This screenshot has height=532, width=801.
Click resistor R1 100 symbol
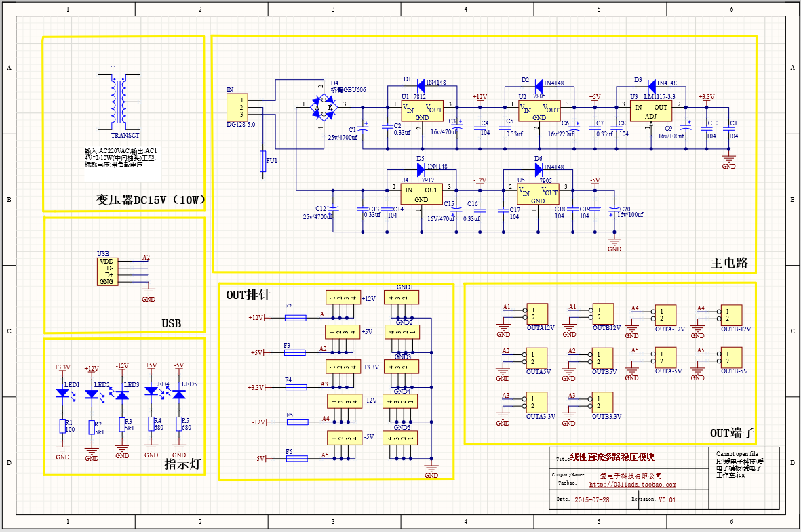(63, 426)
